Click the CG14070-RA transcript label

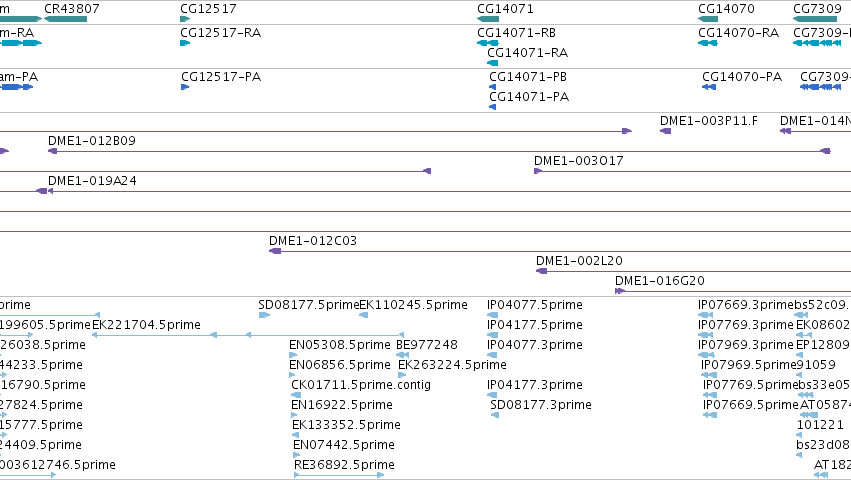point(738,33)
